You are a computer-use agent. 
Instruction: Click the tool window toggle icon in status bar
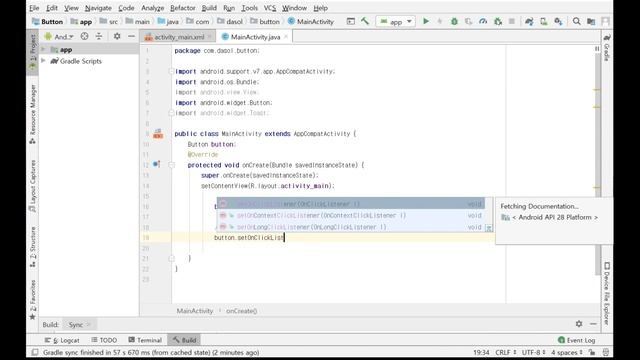click(35, 352)
